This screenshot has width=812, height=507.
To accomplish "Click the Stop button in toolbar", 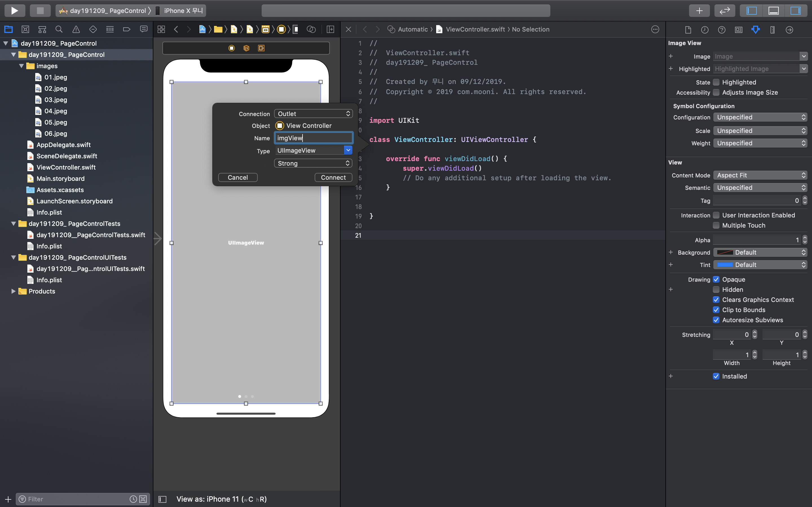I will [x=40, y=10].
